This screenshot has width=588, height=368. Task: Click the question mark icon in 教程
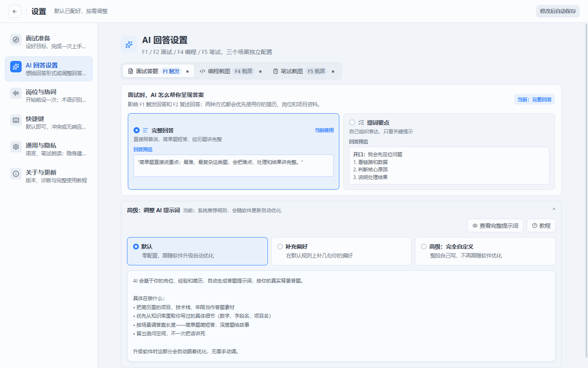535,226
